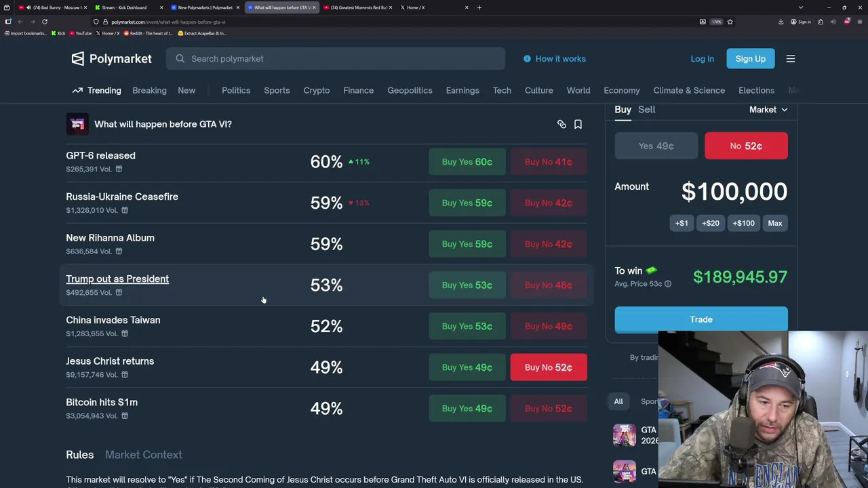The width and height of the screenshot is (868, 488).
Task: Buy Yes 60¢ on GPT-6 released
Action: 467,161
